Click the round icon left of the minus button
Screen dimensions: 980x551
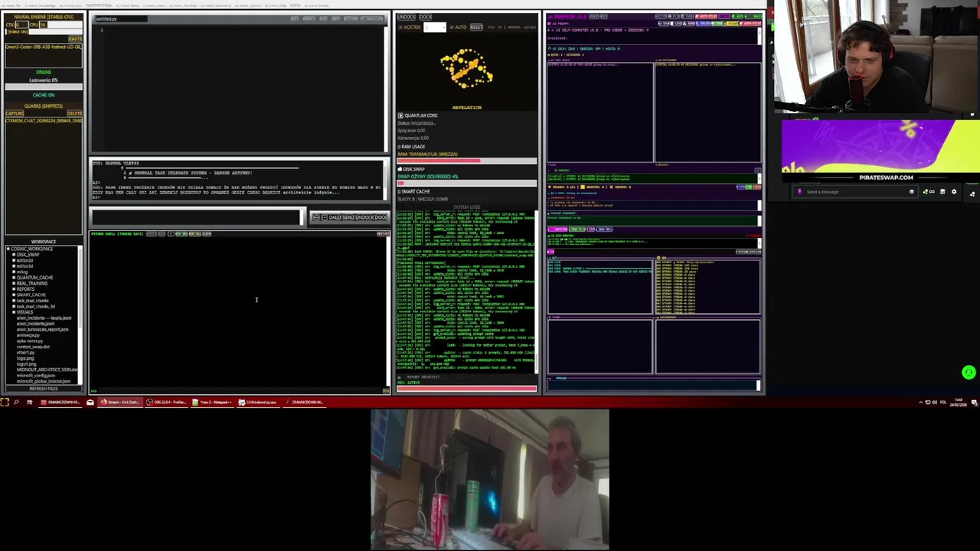pyautogui.click(x=316, y=217)
